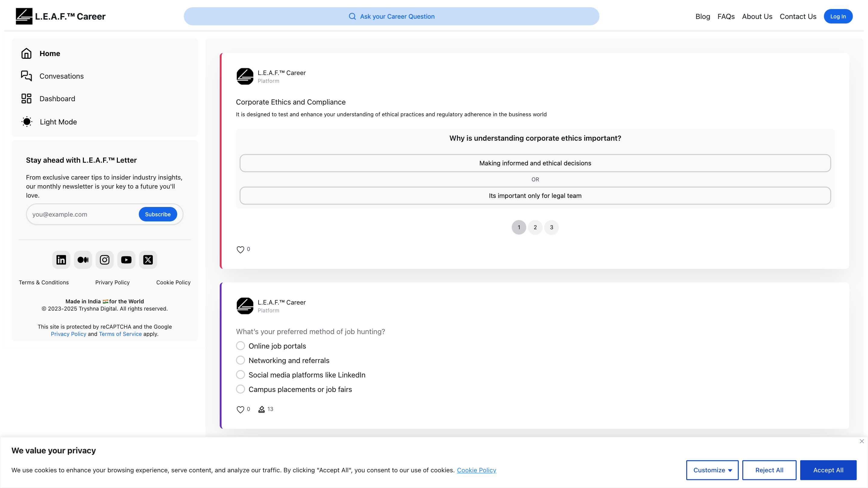Click the Subscribe button
The height and width of the screenshot is (488, 868).
click(158, 214)
